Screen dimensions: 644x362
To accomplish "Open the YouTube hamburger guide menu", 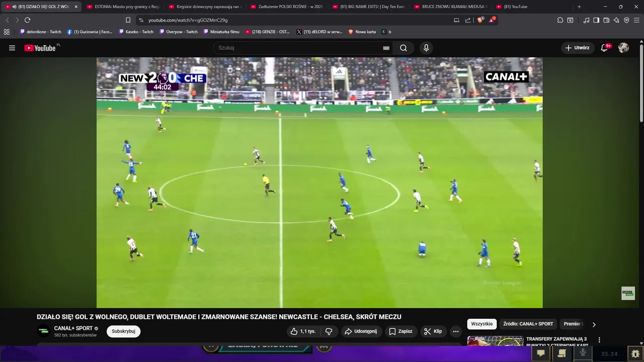I will (12, 48).
